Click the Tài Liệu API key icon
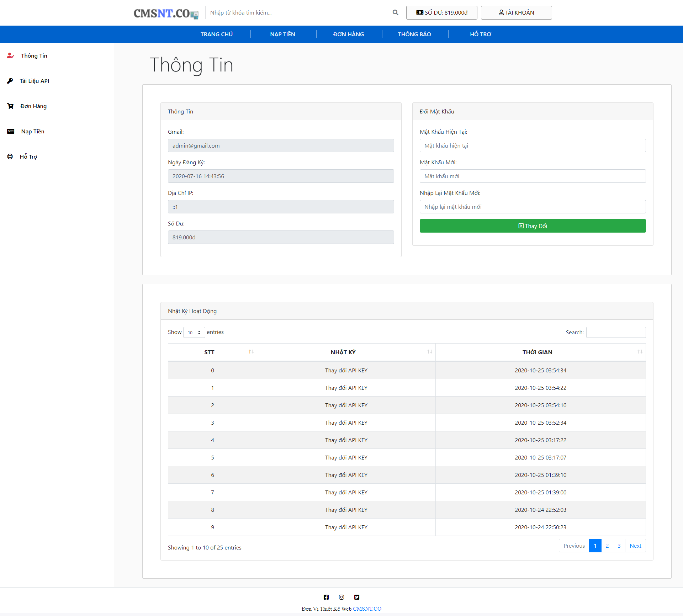The width and height of the screenshot is (683, 616). point(10,81)
